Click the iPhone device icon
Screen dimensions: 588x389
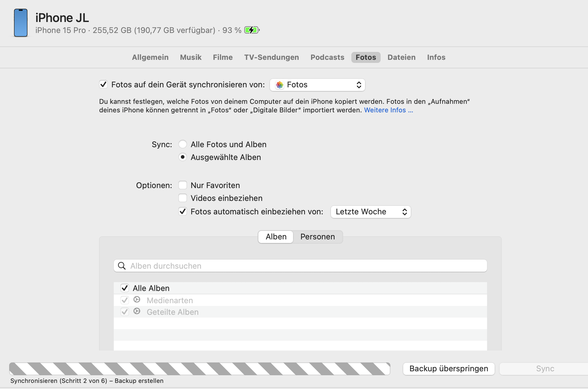point(21,23)
